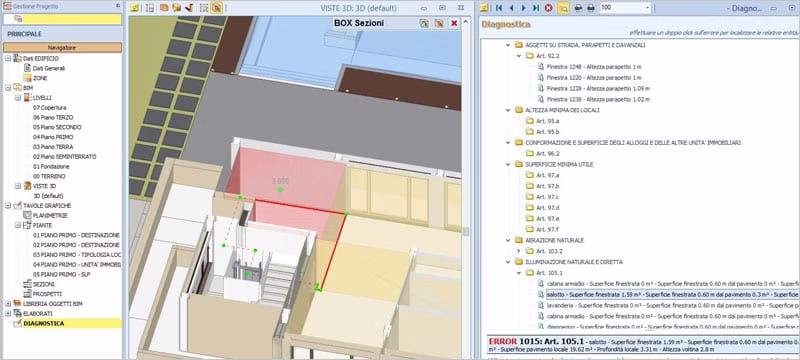Click the first icon in BOX Sezioni bar
The image size is (800, 360).
424,23
